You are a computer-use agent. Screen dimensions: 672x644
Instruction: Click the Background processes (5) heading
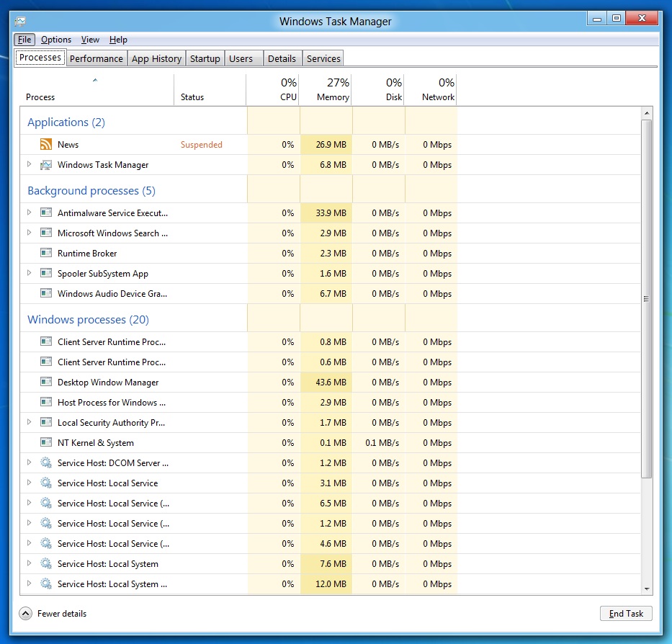(x=91, y=190)
